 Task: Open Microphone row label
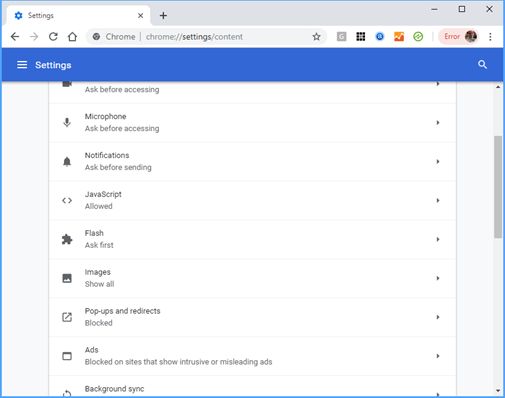(x=105, y=117)
